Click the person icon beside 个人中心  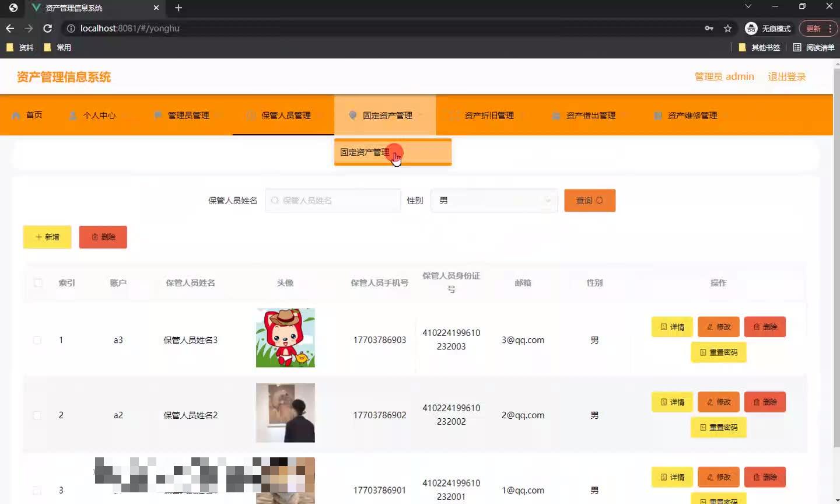(72, 115)
